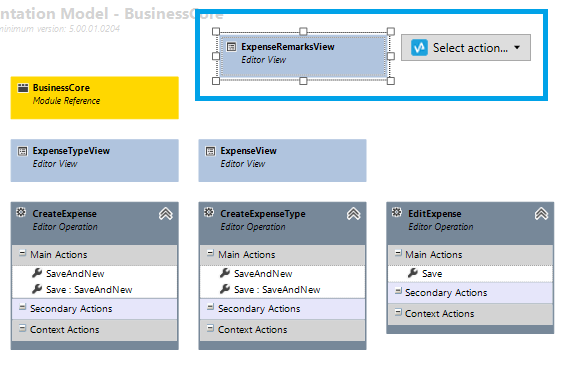This screenshot has width=571, height=365.
Task: Click wrench icon of SaveAndNew in CreateExpense
Action: point(37,273)
